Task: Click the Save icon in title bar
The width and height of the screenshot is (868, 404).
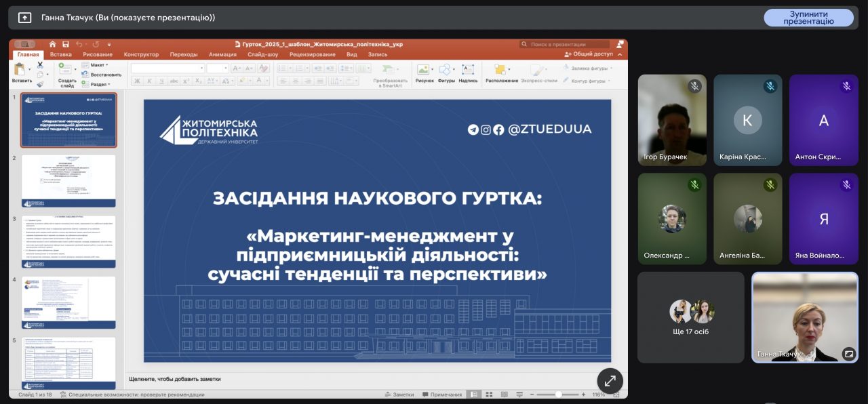Action: (x=66, y=44)
